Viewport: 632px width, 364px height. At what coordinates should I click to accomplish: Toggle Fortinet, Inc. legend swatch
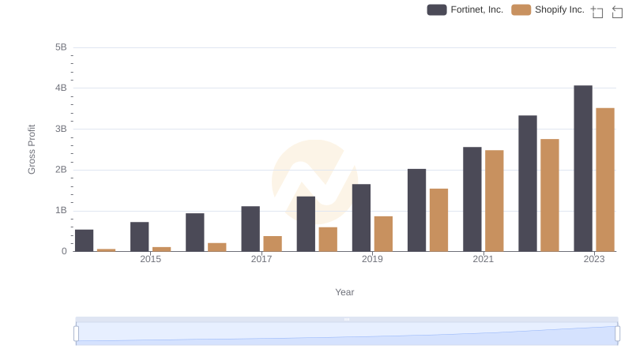tap(437, 10)
